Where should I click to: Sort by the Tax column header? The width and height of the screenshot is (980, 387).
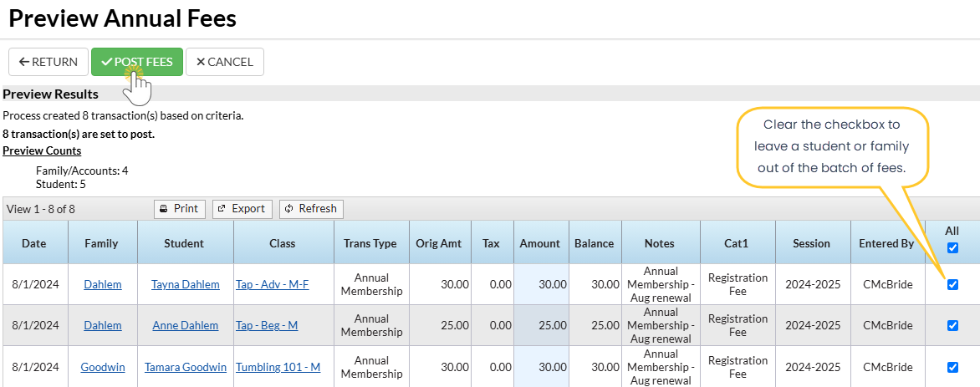491,243
